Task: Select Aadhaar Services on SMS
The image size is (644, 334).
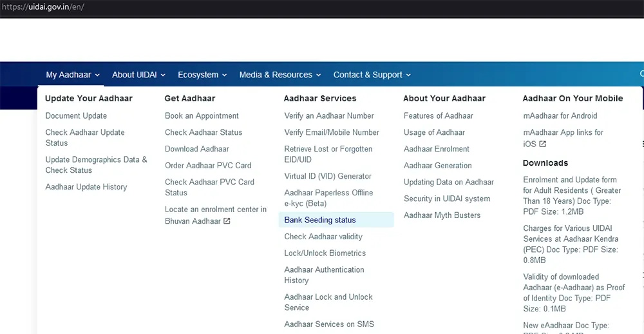Action: (329, 324)
